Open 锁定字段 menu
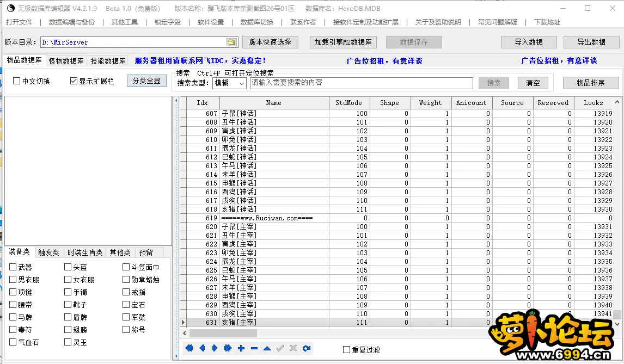The width and height of the screenshot is (624, 364). (168, 22)
